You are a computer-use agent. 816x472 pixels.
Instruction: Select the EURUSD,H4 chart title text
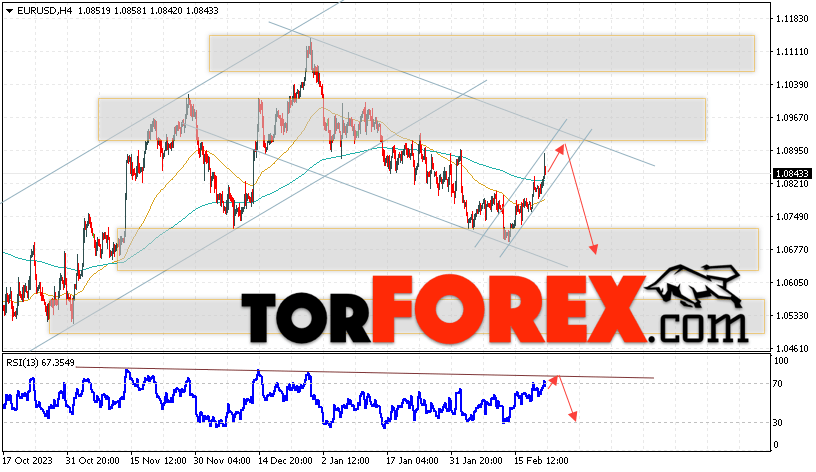[x=45, y=10]
